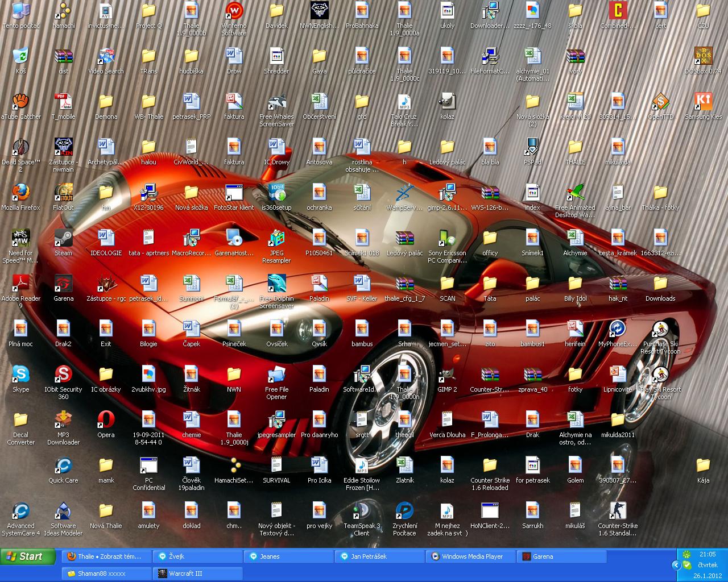
Task: Click the system tray clock showing 21:05
Action: click(x=707, y=554)
